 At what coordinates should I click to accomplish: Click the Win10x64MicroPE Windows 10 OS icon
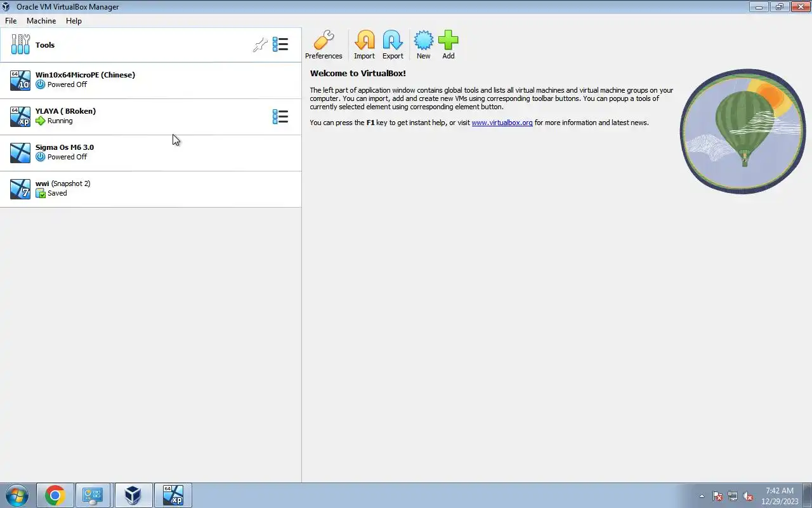(x=20, y=80)
